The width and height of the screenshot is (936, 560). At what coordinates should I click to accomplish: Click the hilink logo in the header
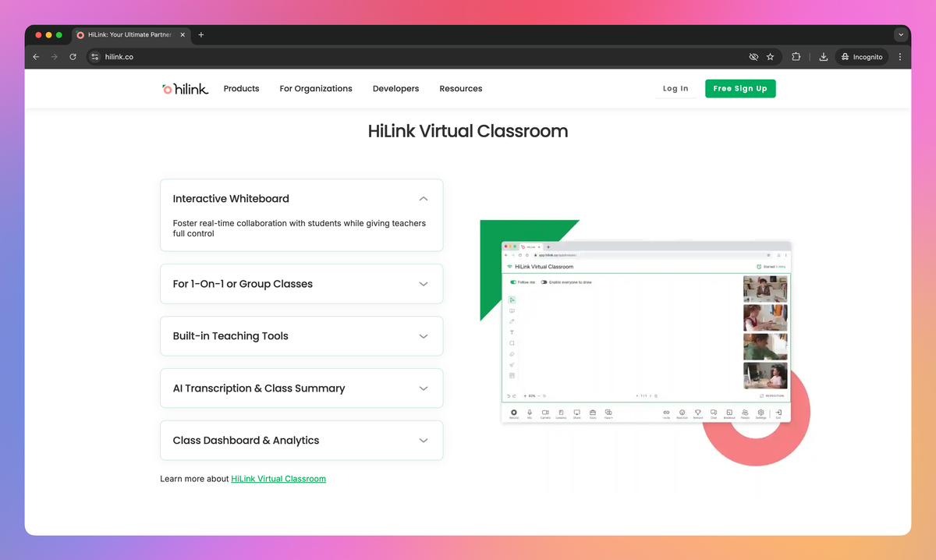(185, 89)
